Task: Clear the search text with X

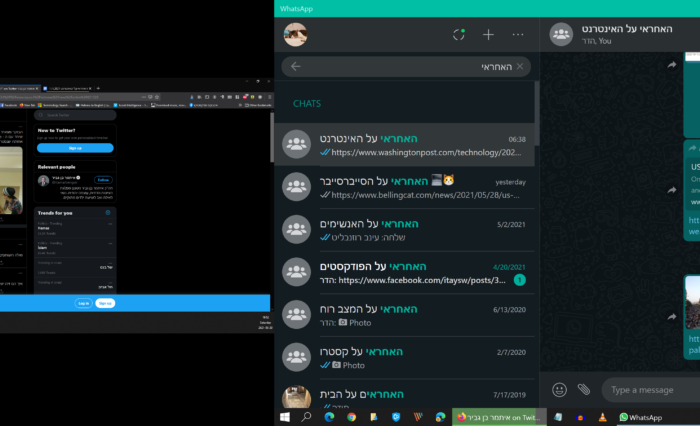Action: [x=520, y=66]
